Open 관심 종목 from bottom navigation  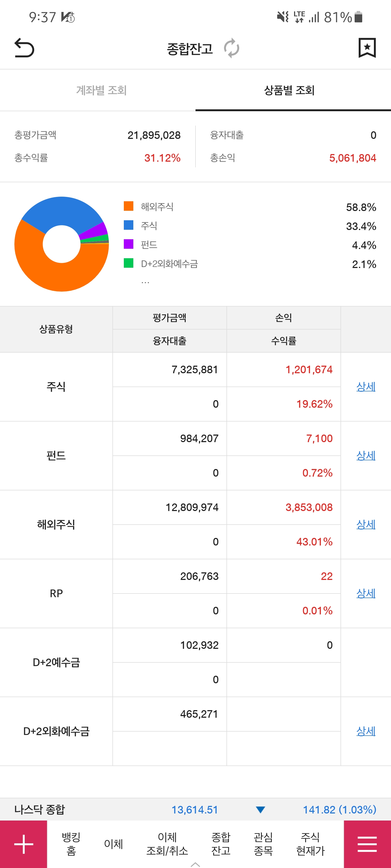263,844
